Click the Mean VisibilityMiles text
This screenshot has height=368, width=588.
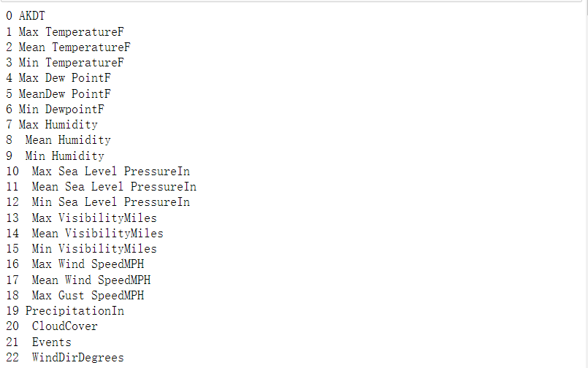[97, 234]
